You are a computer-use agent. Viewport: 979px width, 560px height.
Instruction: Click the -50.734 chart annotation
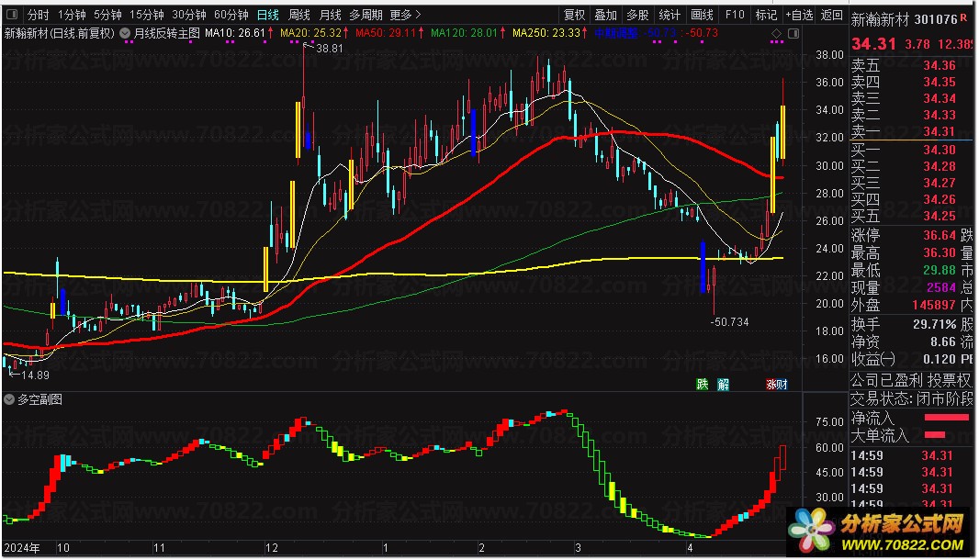click(730, 321)
